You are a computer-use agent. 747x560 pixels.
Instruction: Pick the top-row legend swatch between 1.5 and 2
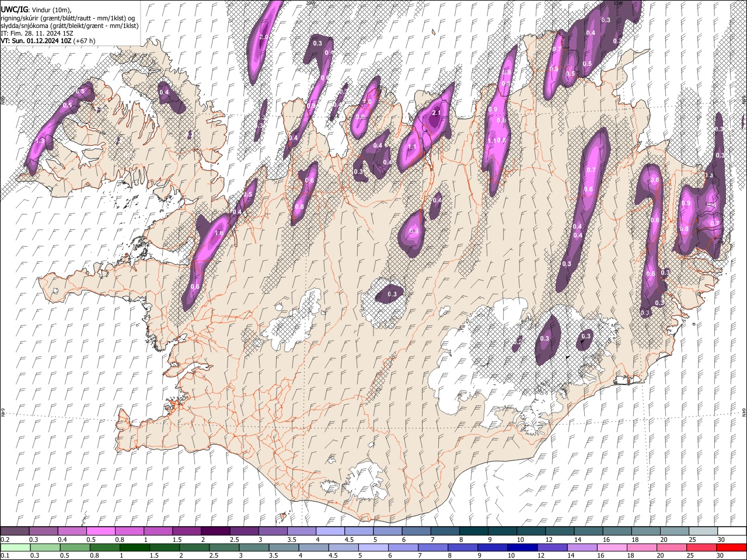click(187, 531)
